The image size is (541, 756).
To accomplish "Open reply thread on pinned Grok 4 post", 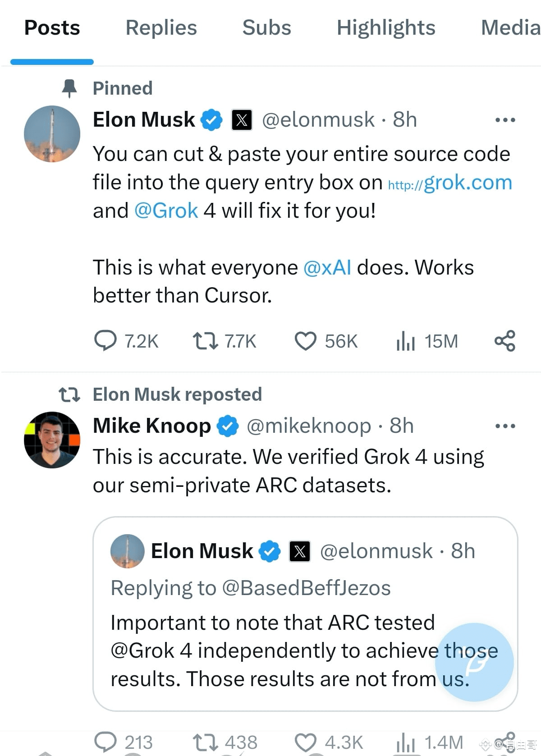I will pos(105,341).
